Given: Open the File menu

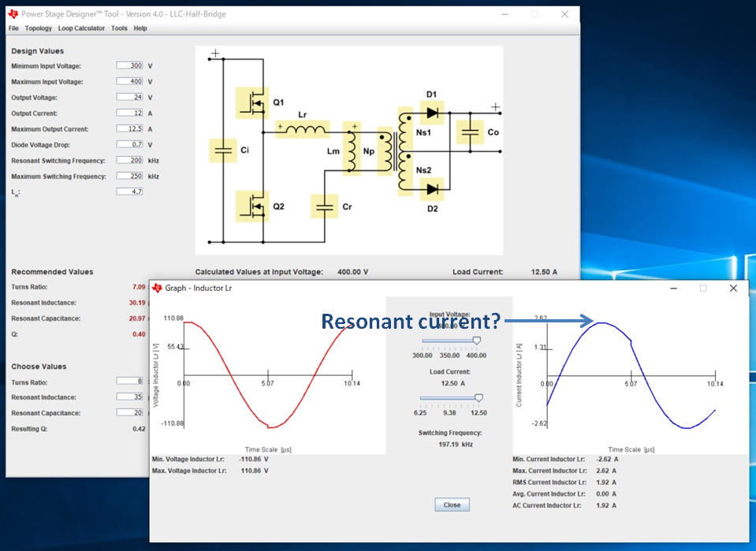Looking at the screenshot, I should (13, 28).
